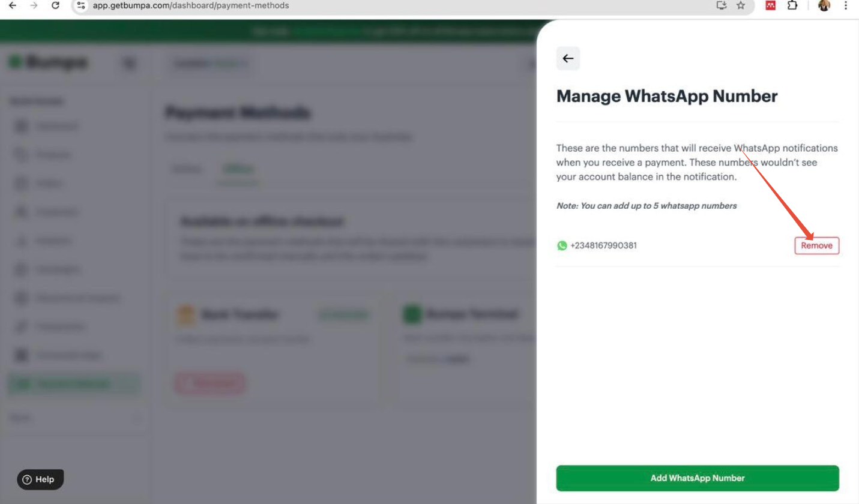Remove the WhatsApp number +2348167990381

816,245
